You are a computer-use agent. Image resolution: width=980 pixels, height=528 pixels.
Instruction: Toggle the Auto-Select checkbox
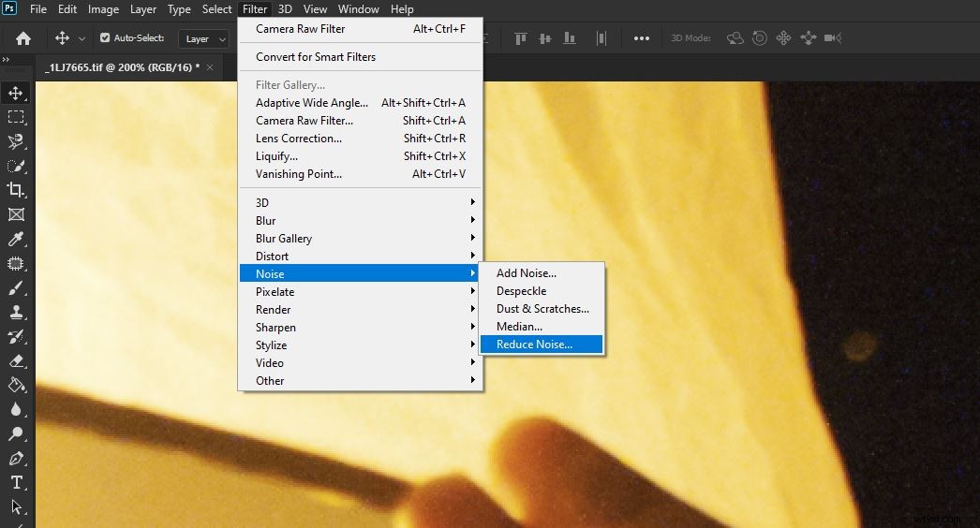pos(105,38)
